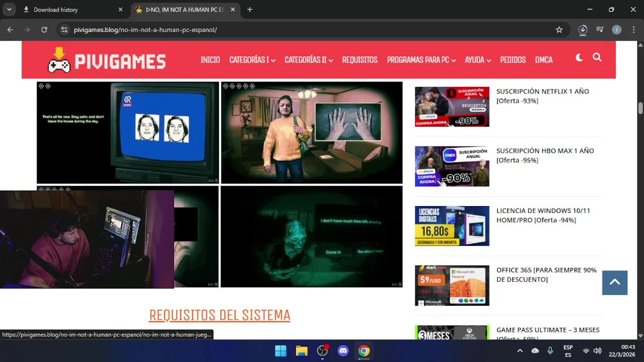644x362 pixels.
Task: Open DMCA menu item
Action: (544, 60)
